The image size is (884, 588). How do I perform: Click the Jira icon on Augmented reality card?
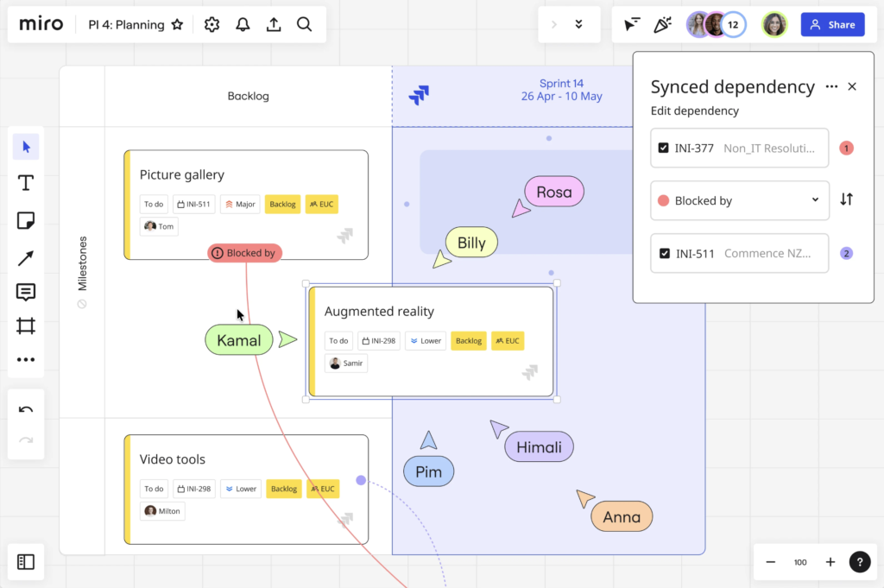pyautogui.click(x=530, y=372)
